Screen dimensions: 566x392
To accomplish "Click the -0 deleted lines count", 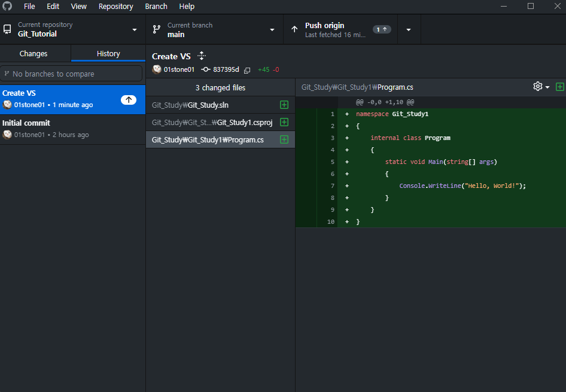I will 276,69.
